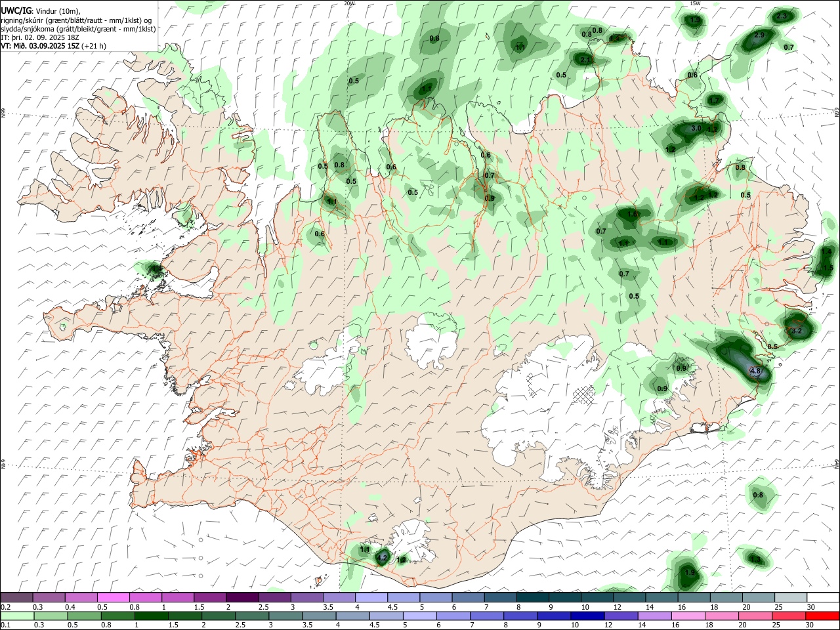Pick the purple 12 swatch in the lower rain scale

click(x=621, y=616)
